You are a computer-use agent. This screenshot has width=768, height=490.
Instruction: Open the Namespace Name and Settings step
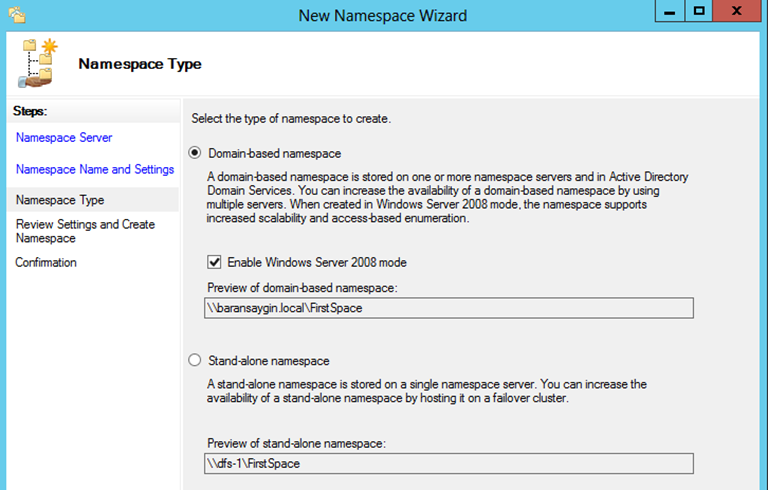(x=95, y=170)
